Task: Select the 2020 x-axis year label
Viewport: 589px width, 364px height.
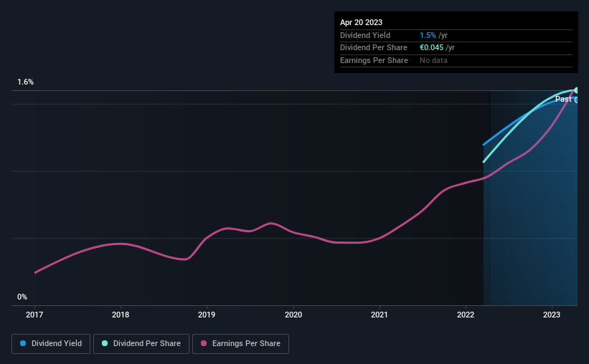Action: pos(293,315)
